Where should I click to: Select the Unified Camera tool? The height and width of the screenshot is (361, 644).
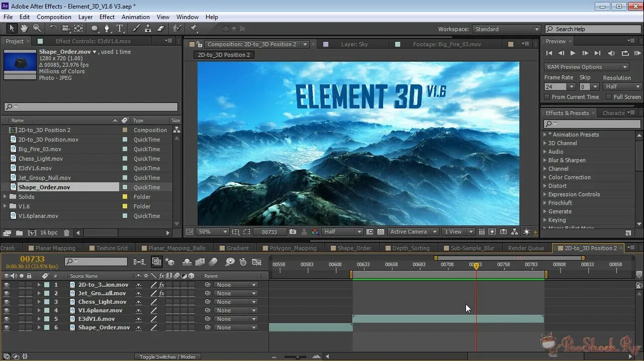pyautogui.click(x=66, y=29)
